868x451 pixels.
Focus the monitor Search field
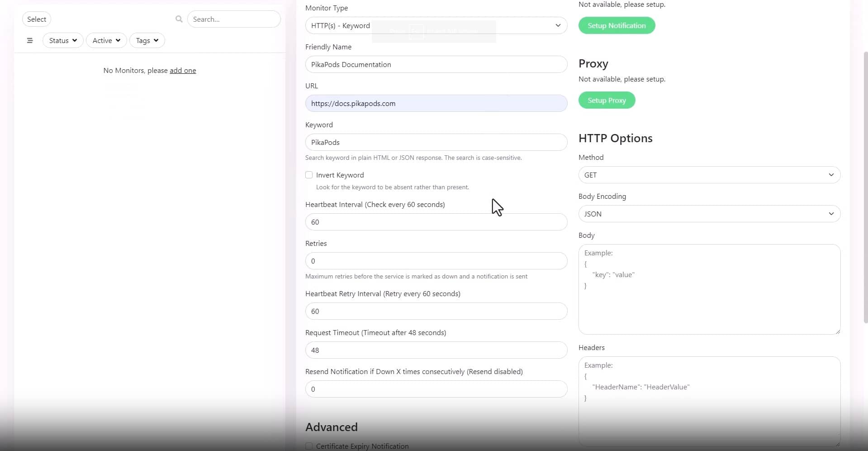tap(234, 19)
